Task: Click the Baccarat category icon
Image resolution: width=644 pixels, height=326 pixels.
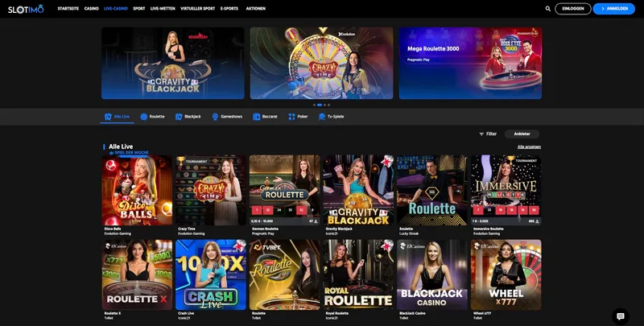Action: coord(257,117)
